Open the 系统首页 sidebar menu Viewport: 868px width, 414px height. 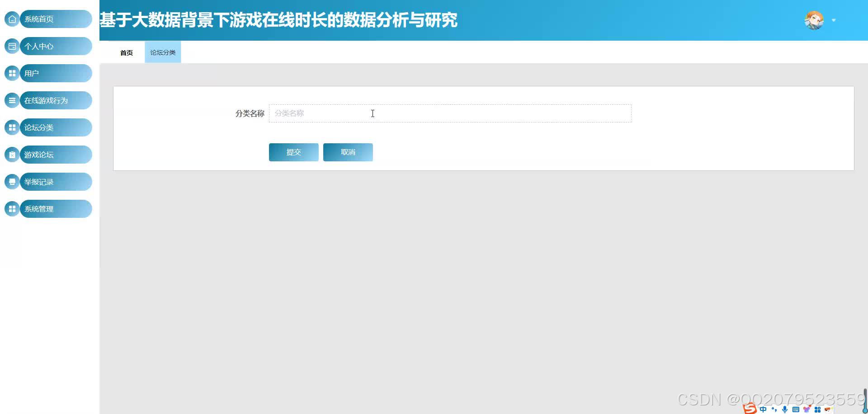tap(56, 19)
